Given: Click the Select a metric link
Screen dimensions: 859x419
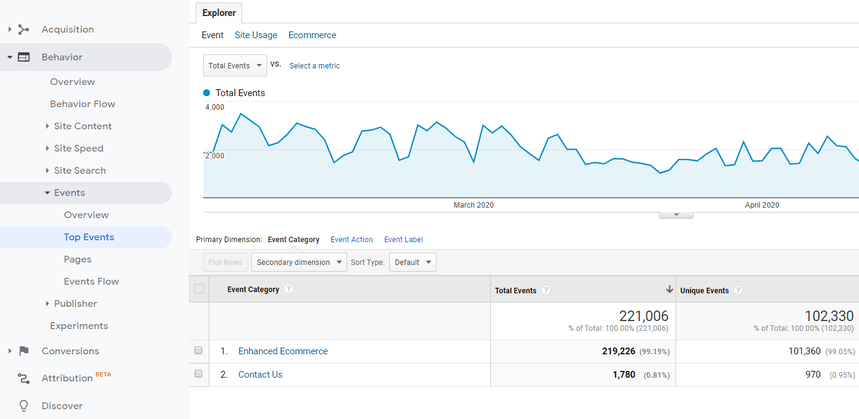Looking at the screenshot, I should pyautogui.click(x=314, y=66).
